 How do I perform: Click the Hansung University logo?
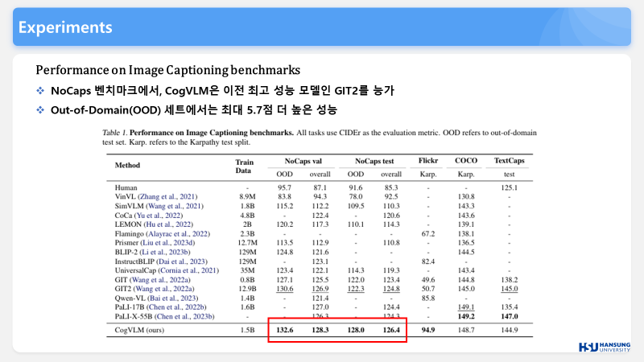605,348
